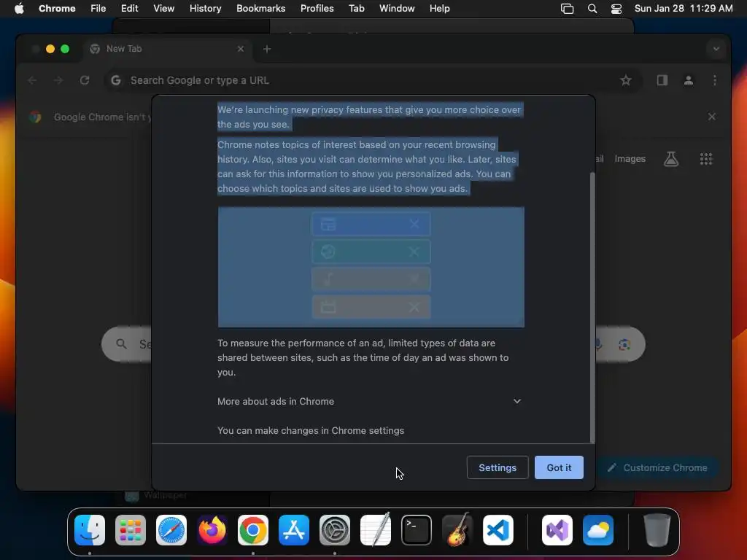
Task: Open the Window menu
Action: (x=397, y=9)
